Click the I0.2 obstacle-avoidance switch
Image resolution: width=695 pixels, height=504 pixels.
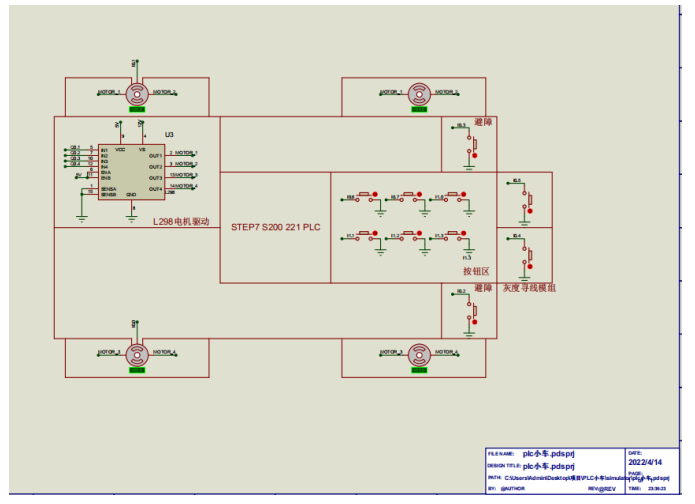[472, 311]
